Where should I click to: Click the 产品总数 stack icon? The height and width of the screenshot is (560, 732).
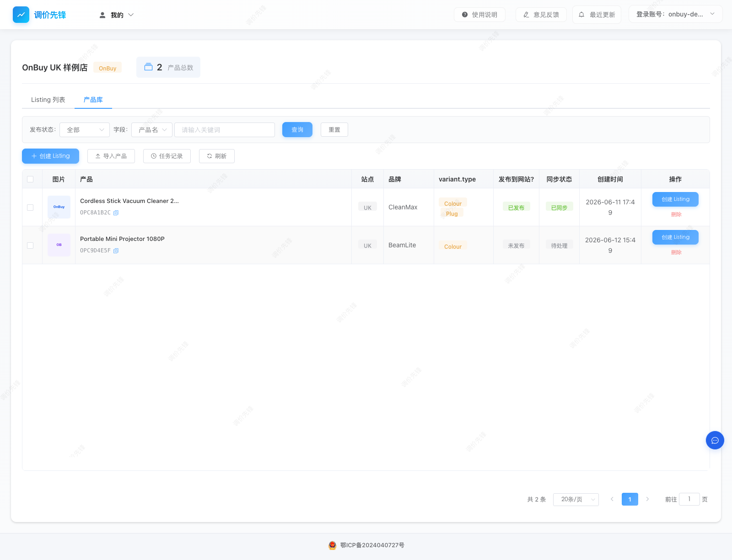[148, 67]
